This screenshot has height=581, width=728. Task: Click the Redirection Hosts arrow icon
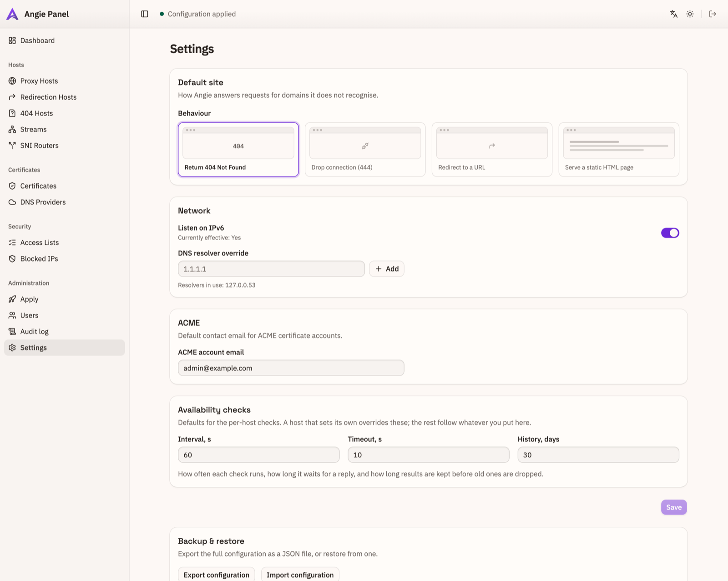(12, 97)
